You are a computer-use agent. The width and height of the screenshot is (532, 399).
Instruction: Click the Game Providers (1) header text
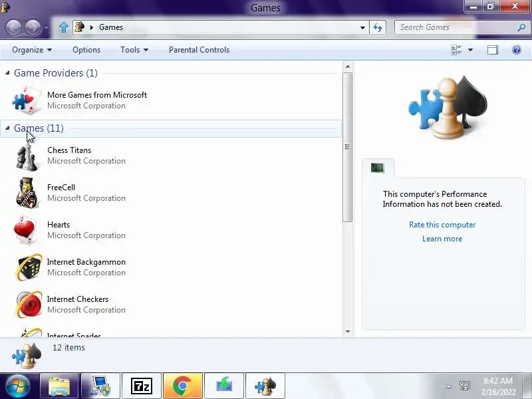pyautogui.click(x=56, y=73)
